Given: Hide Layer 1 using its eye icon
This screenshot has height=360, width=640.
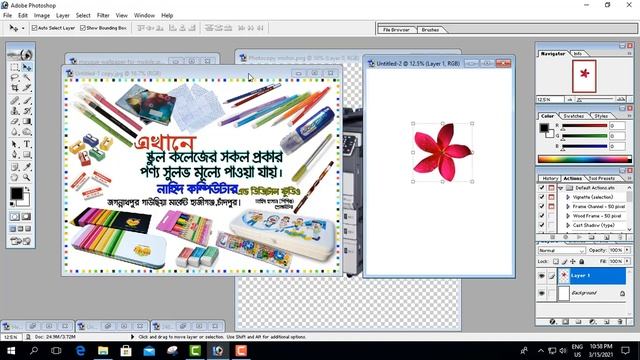Looking at the screenshot, I should point(542,276).
